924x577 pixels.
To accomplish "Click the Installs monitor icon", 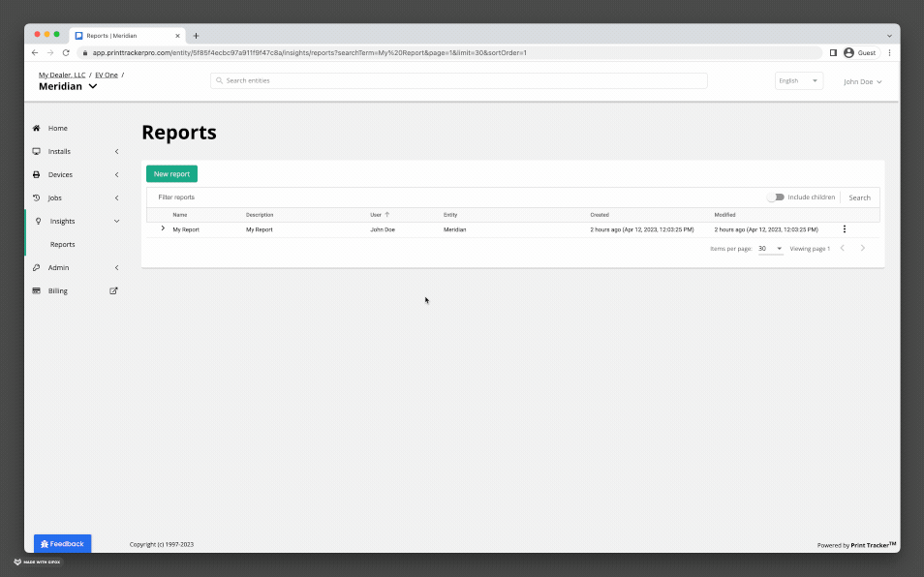I will click(x=37, y=151).
